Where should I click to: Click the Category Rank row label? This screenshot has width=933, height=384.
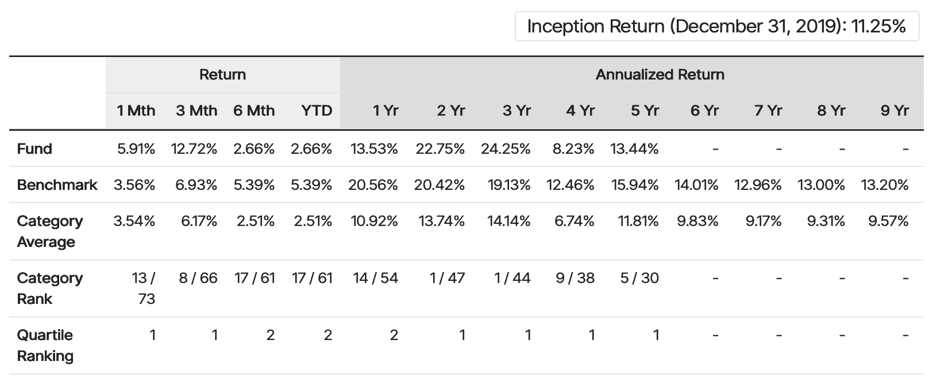[x=50, y=289]
